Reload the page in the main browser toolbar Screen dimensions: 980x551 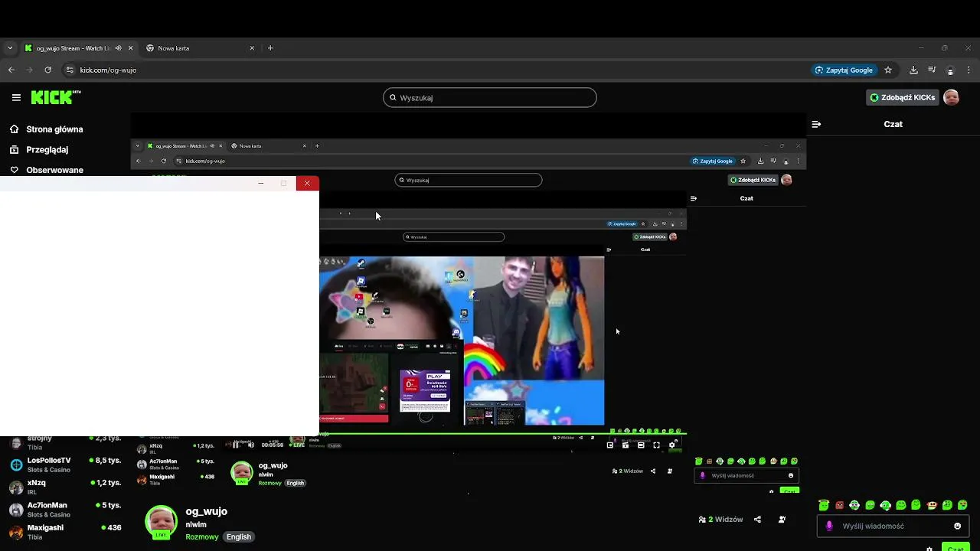[x=47, y=70]
